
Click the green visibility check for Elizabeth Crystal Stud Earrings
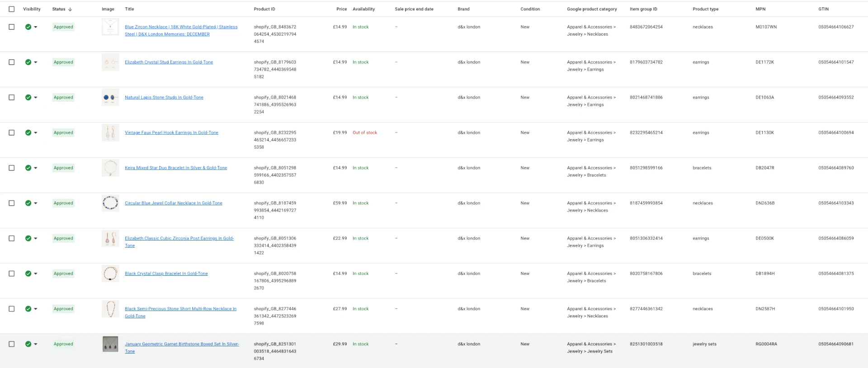pos(28,62)
